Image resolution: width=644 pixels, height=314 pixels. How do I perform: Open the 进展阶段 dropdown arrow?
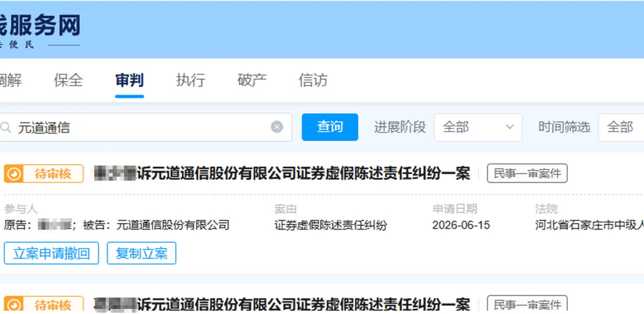coord(509,127)
